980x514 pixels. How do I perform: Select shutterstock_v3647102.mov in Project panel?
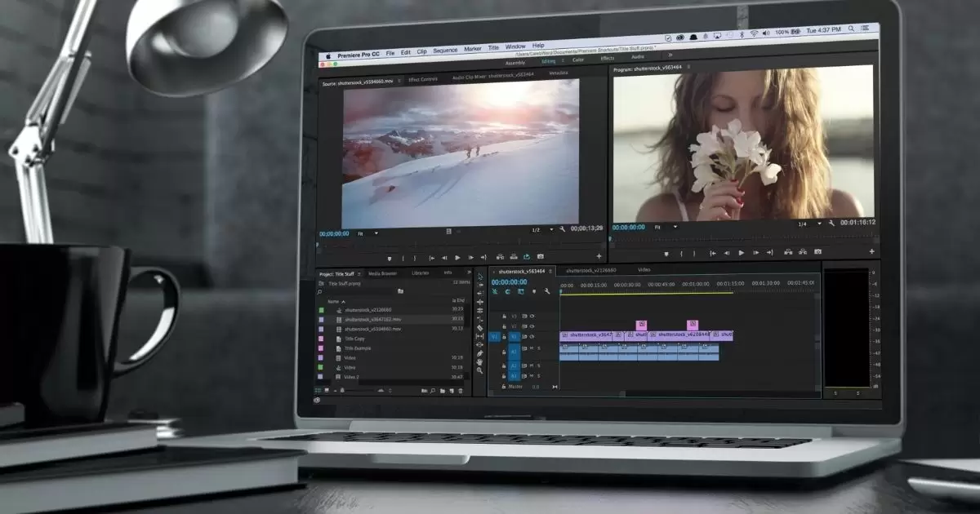[372, 319]
